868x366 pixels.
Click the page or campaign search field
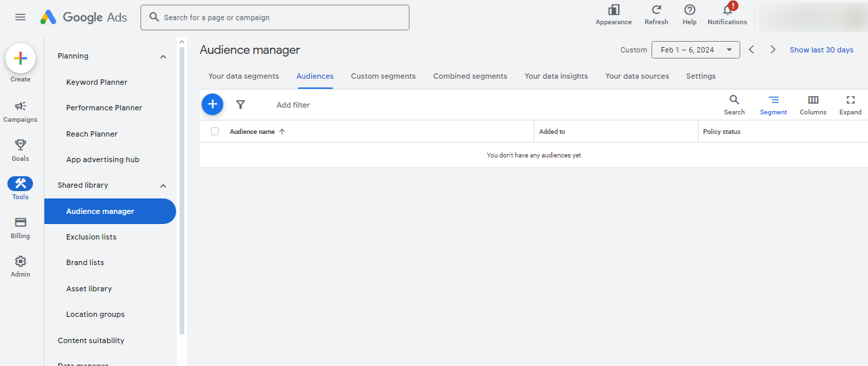coord(282,17)
